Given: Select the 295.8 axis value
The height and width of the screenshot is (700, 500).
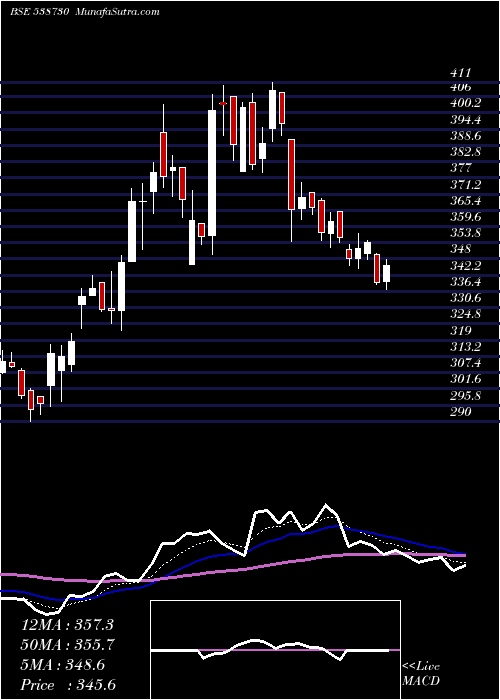Looking at the screenshot, I should 466,395.
